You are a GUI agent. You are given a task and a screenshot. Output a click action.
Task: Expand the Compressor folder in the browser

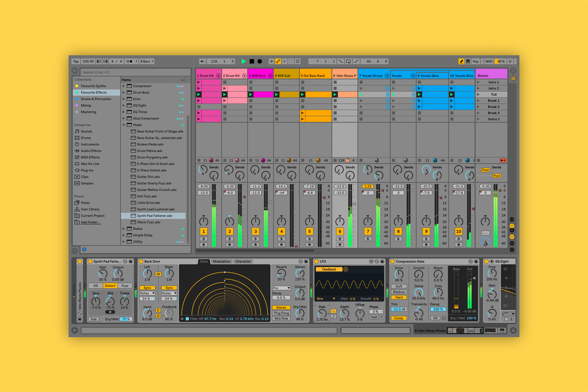123,86
